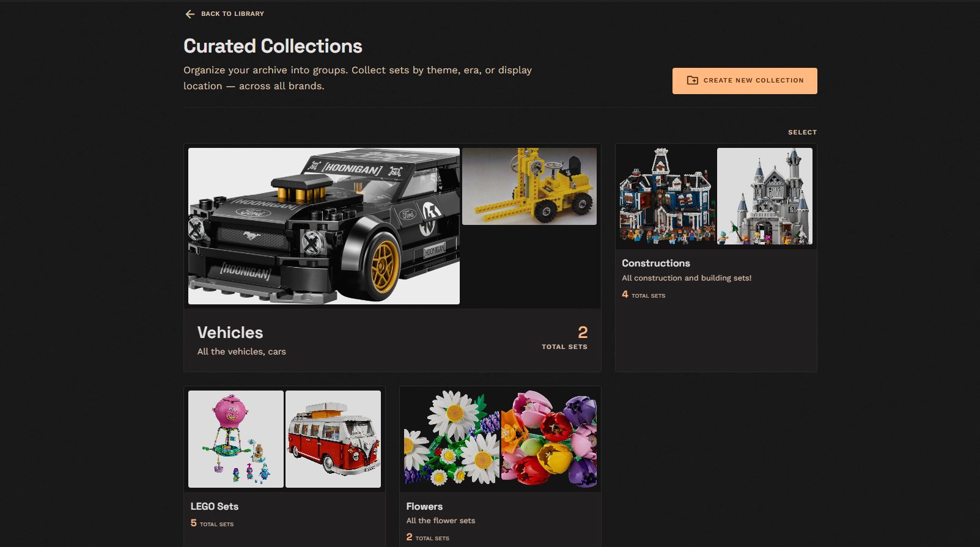Open the white daisies bouquet thumbnail

[452, 439]
